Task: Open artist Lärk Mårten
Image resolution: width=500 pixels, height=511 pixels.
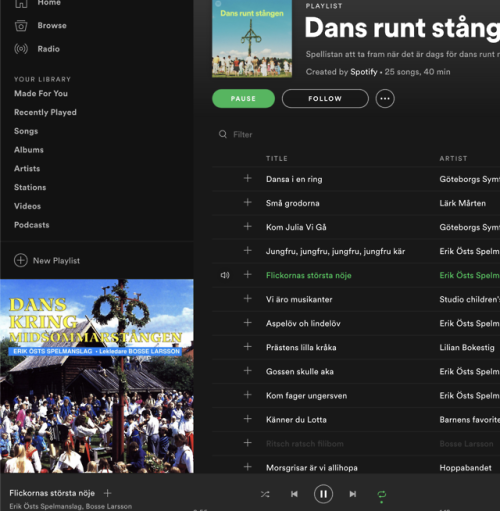Action: tap(463, 203)
